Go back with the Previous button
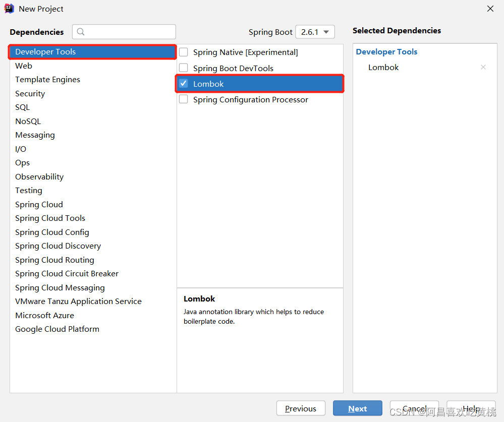 pos(301,408)
